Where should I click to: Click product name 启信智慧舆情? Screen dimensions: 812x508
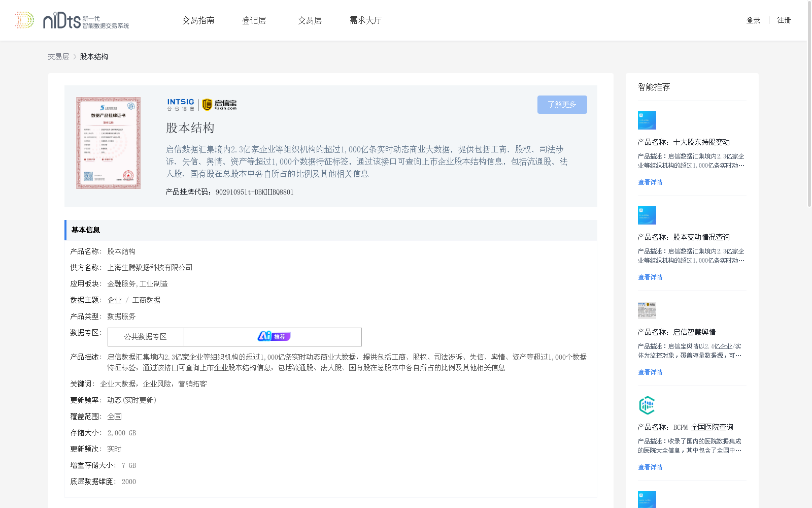pos(694,332)
